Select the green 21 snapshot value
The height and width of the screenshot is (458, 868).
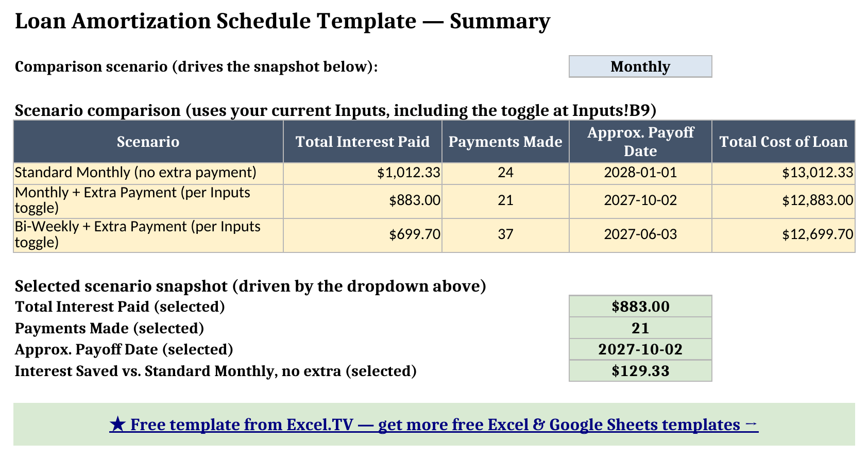(640, 328)
